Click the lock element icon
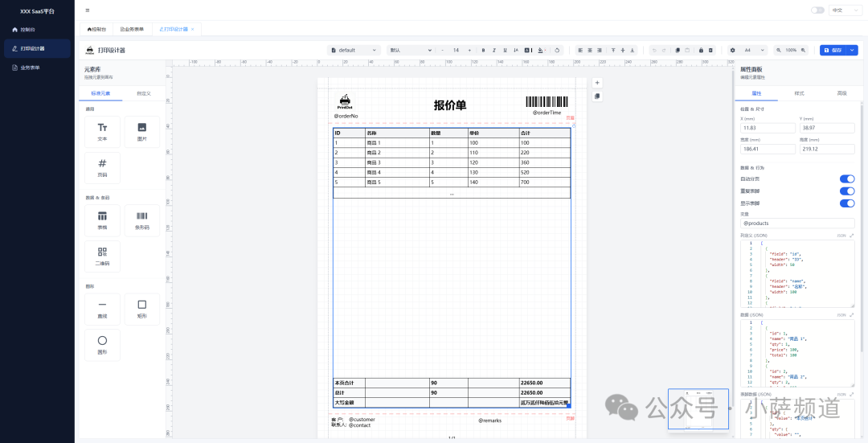This screenshot has width=868, height=443. pyautogui.click(x=701, y=51)
